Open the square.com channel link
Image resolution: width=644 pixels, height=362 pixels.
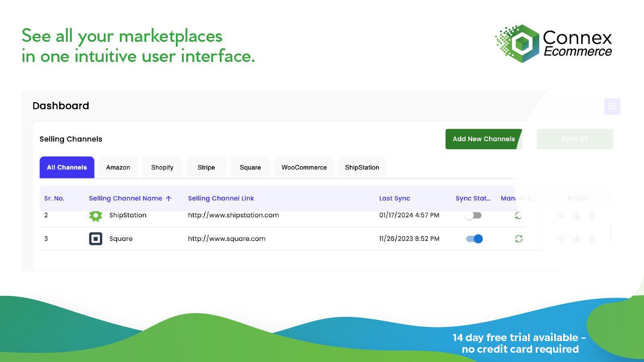[x=226, y=239]
